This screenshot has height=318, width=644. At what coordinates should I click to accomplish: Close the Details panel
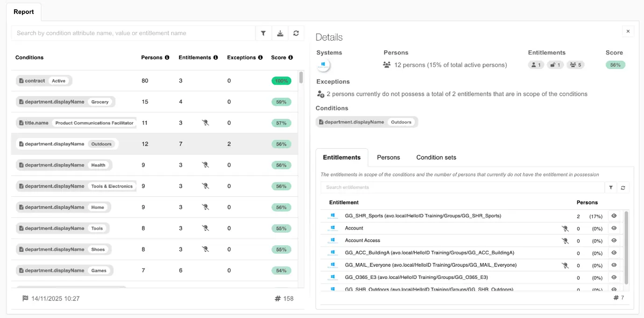[628, 31]
